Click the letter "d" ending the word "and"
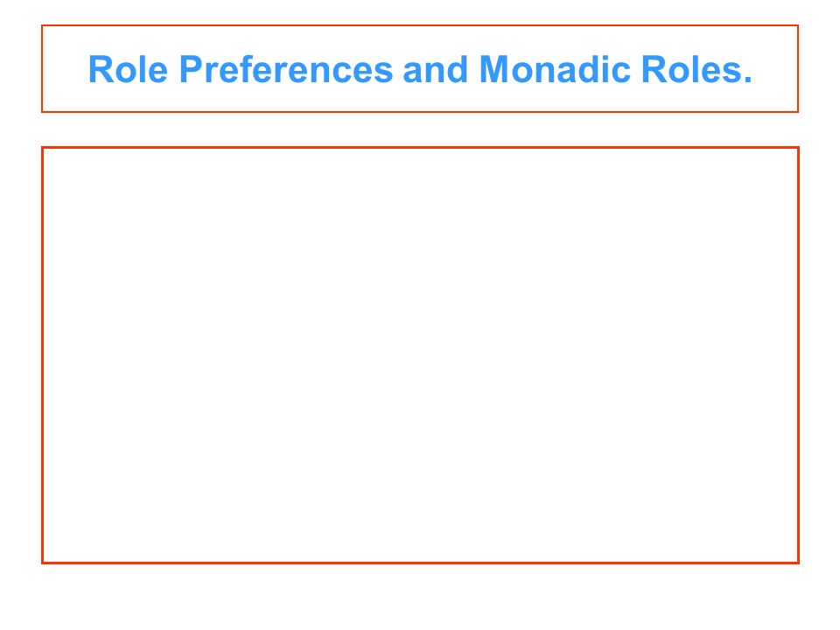The width and height of the screenshot is (840, 630). click(x=459, y=70)
